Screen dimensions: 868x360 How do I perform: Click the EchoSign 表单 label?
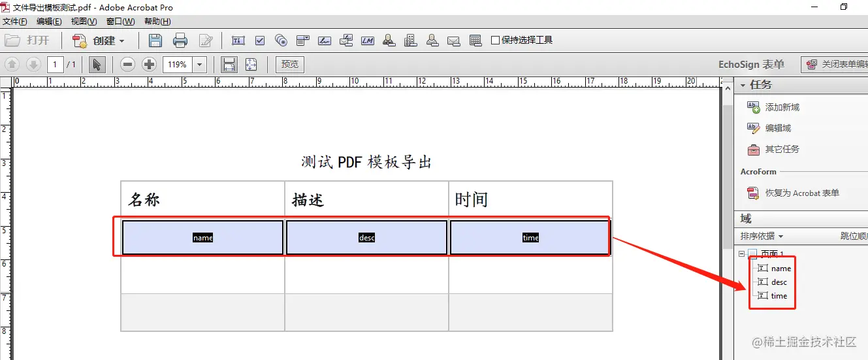coord(751,64)
